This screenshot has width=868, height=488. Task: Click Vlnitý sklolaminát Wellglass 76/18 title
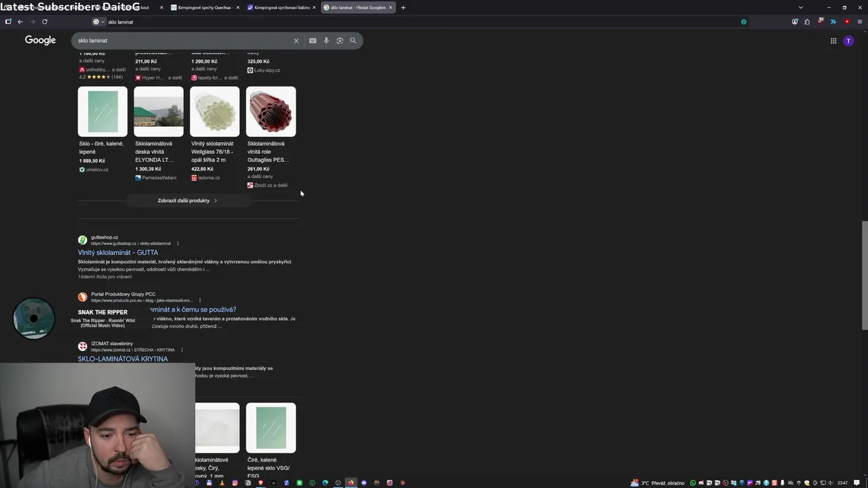[x=212, y=152]
